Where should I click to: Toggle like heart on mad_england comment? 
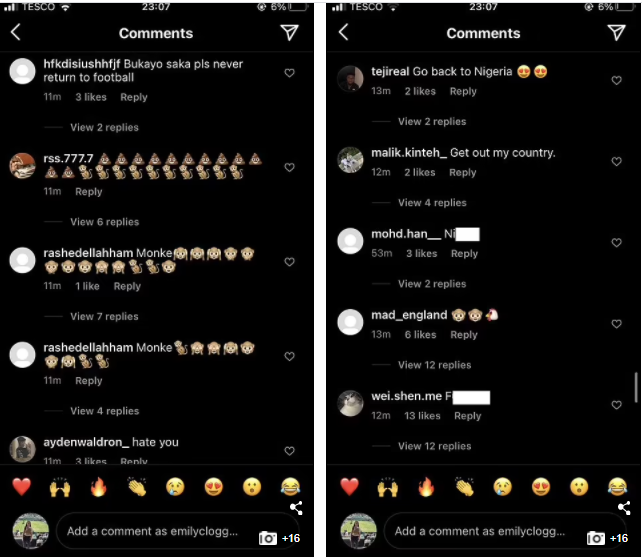[x=617, y=324]
